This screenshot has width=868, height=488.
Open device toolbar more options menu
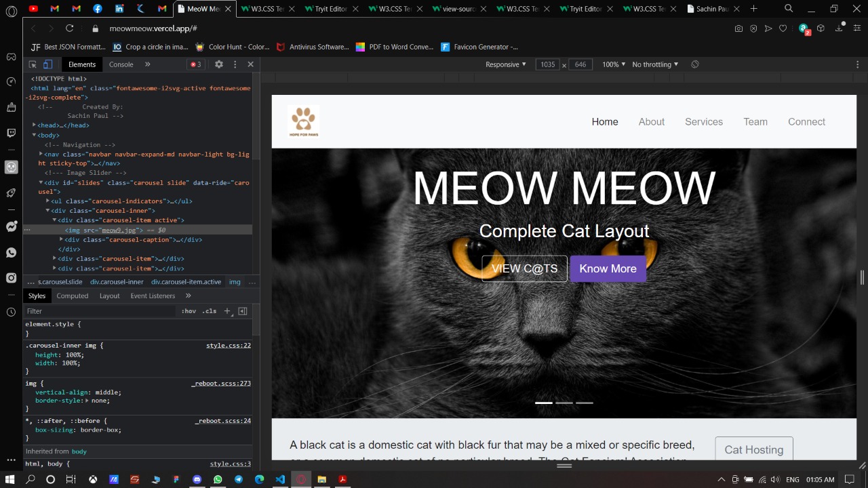pyautogui.click(x=857, y=64)
